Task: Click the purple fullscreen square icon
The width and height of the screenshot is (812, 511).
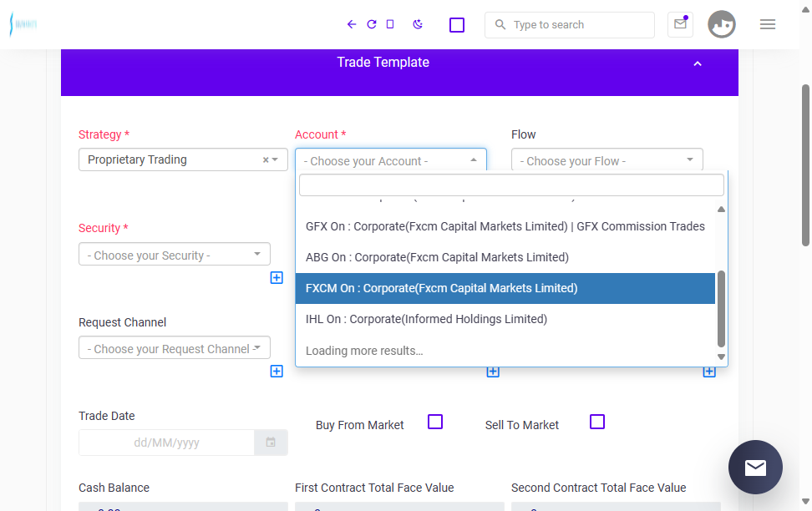Action: (457, 25)
